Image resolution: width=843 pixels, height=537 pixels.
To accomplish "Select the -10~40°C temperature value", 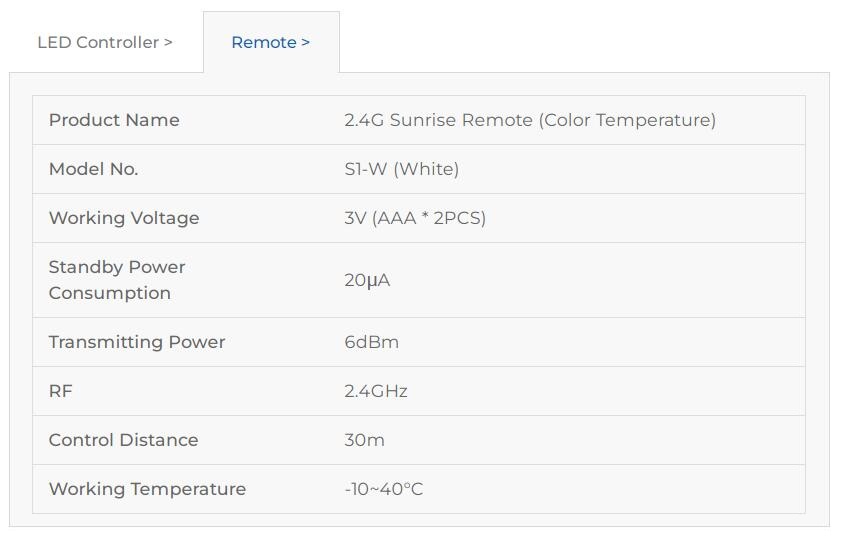I will click(383, 489).
